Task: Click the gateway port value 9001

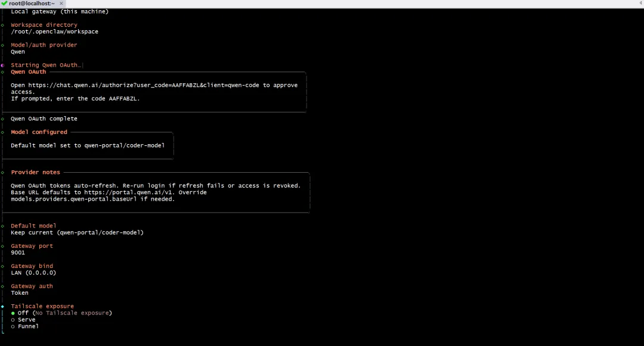Action: [18, 253]
